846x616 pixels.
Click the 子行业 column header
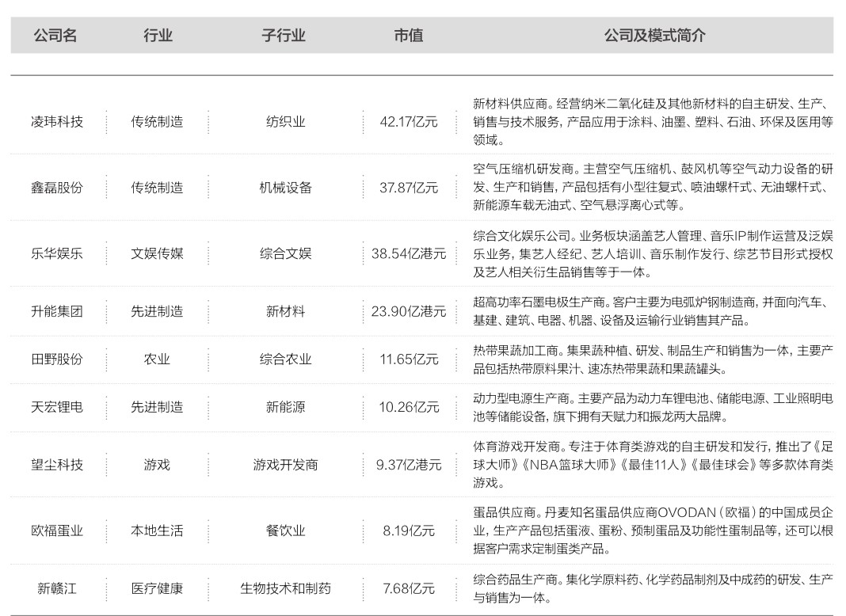(284, 36)
